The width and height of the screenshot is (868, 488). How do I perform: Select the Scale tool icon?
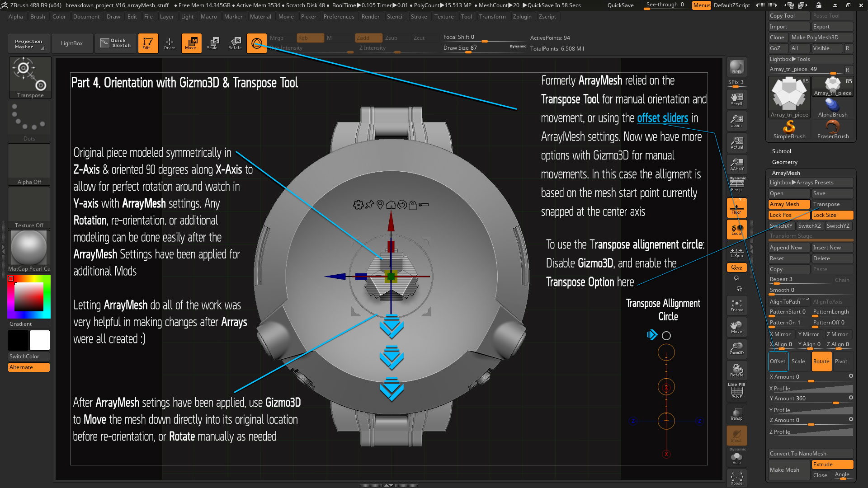click(x=213, y=43)
